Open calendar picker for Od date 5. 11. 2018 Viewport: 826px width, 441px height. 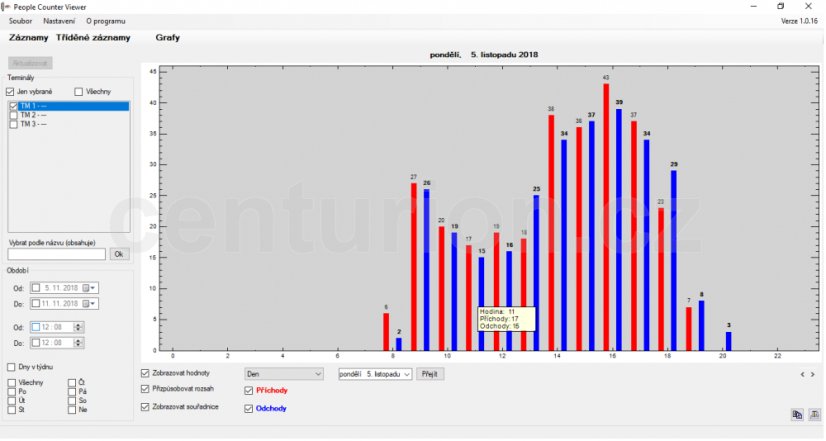coord(86,288)
